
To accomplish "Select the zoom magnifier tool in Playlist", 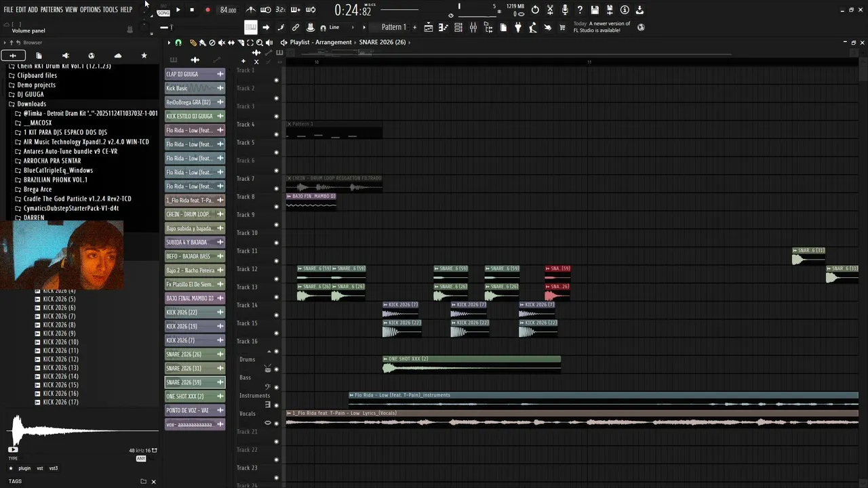I will click(x=260, y=43).
